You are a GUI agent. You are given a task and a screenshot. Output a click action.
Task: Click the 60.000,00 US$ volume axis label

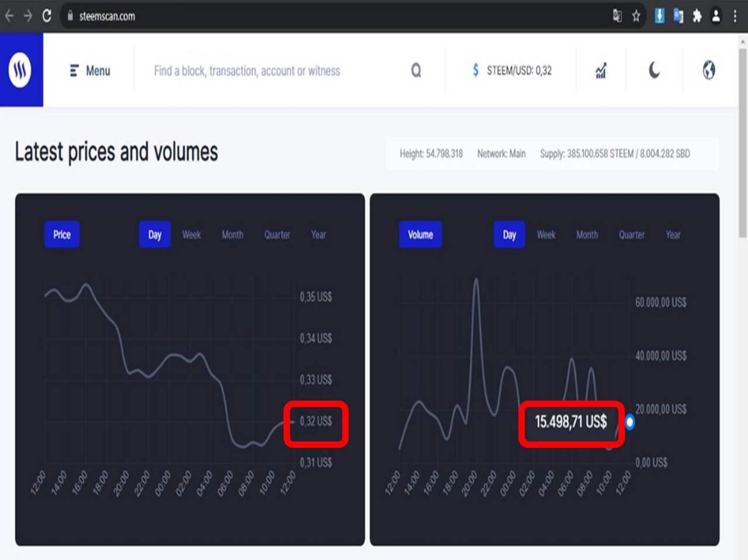click(x=661, y=302)
